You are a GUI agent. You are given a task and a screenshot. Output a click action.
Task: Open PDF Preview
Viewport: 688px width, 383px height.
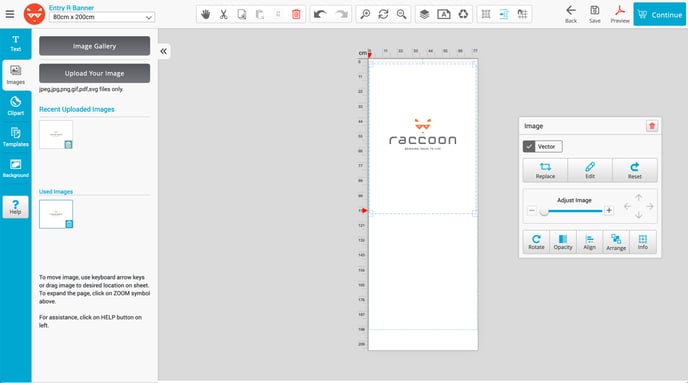pos(620,14)
